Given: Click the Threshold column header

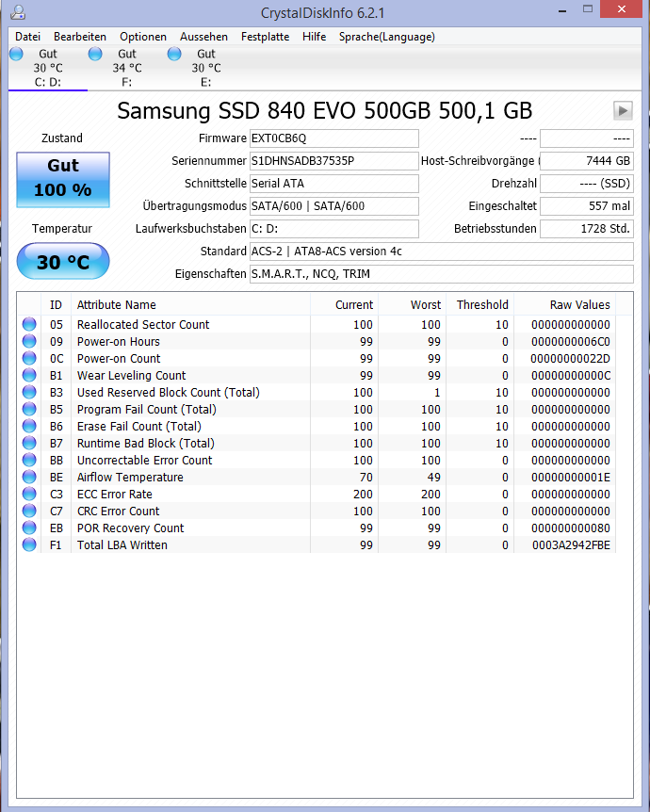Looking at the screenshot, I should click(480, 304).
